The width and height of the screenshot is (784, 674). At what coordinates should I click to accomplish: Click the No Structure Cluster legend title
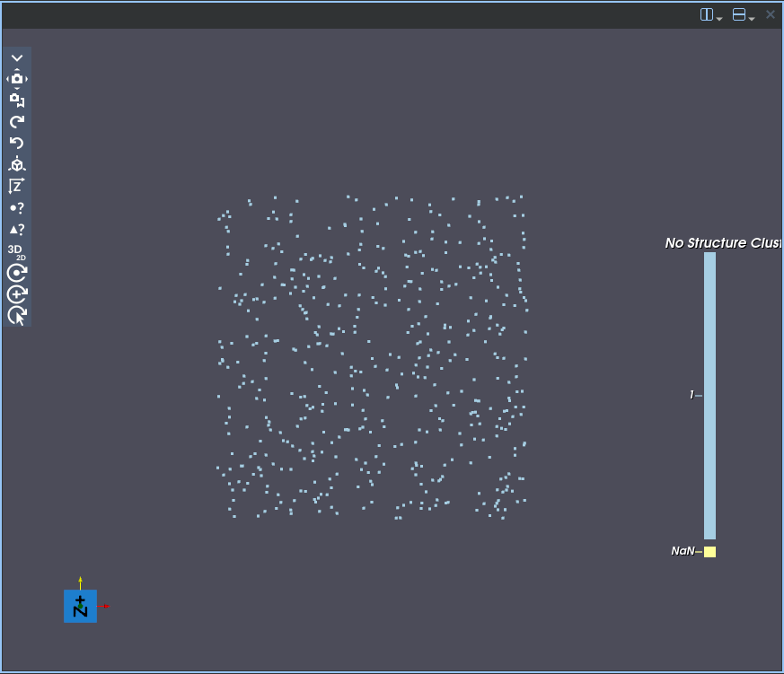coord(723,243)
